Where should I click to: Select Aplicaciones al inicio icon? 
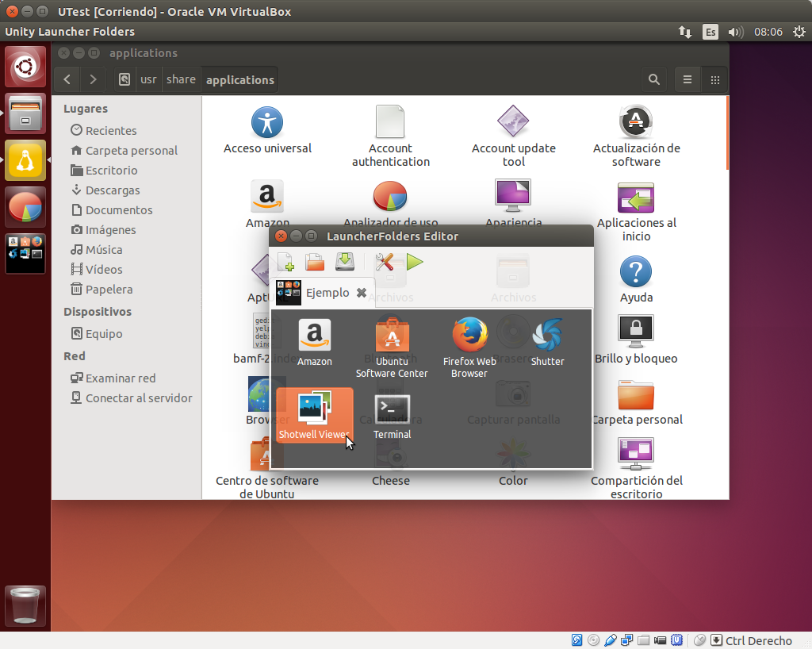pyautogui.click(x=637, y=211)
